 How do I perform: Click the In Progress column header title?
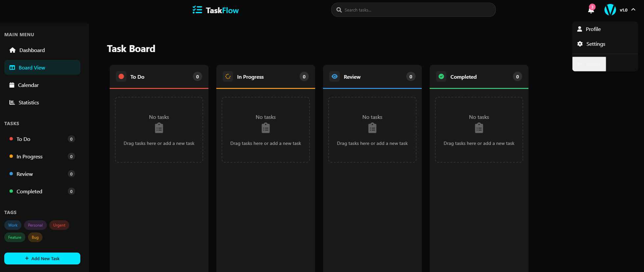tap(250, 77)
